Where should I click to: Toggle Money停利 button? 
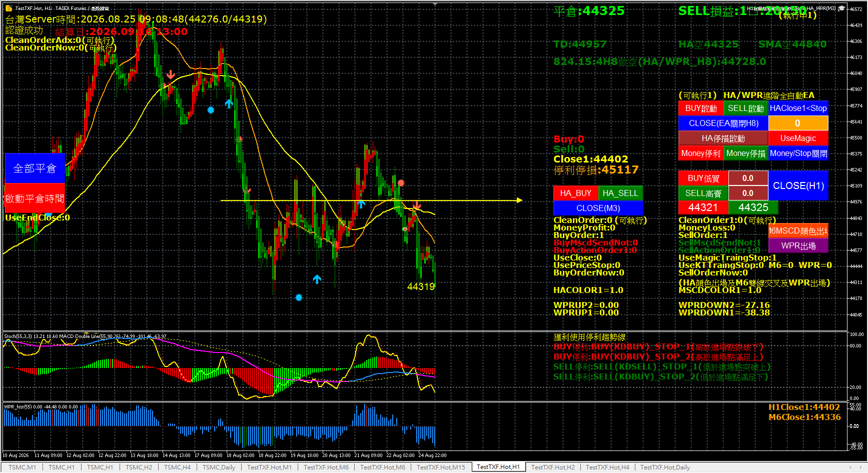click(700, 153)
